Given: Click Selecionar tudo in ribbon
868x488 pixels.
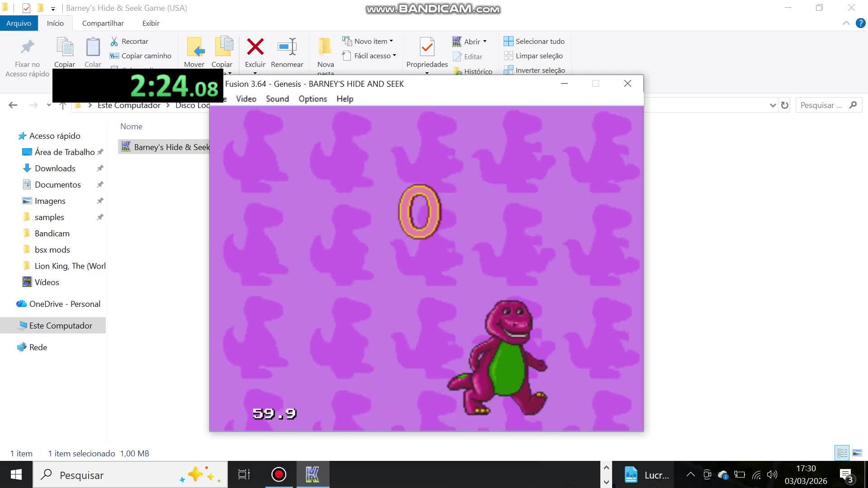Looking at the screenshot, I should coord(534,41).
